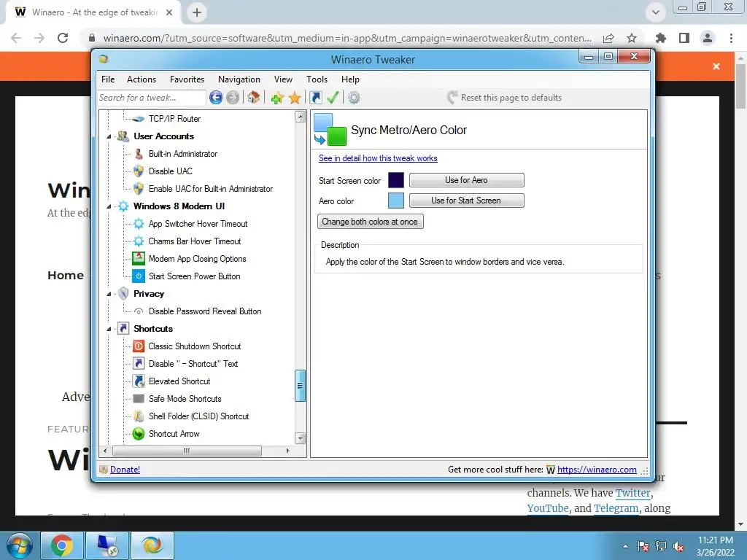Click the Elevated Shortcut icon
Image resolution: width=747 pixels, height=560 pixels.
[x=138, y=381]
